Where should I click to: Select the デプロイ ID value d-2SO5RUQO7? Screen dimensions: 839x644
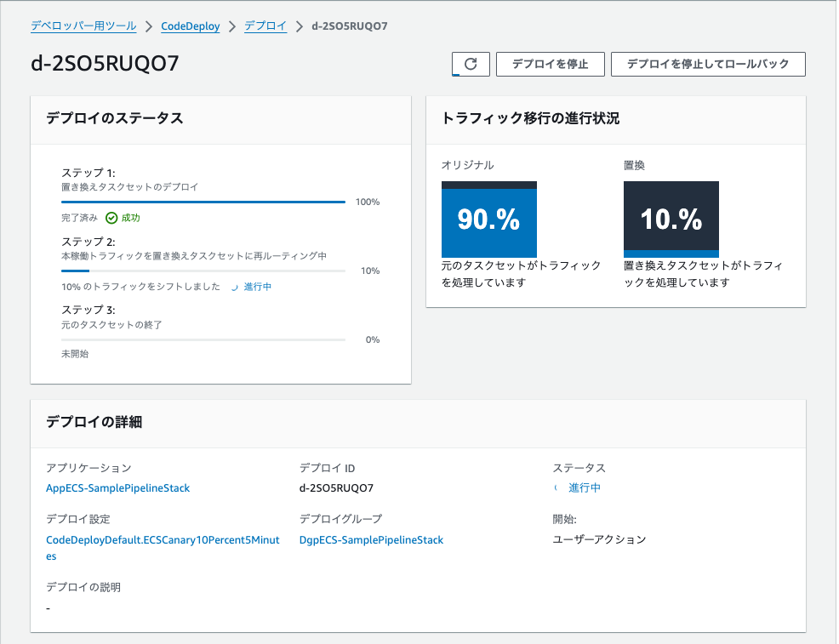point(336,487)
